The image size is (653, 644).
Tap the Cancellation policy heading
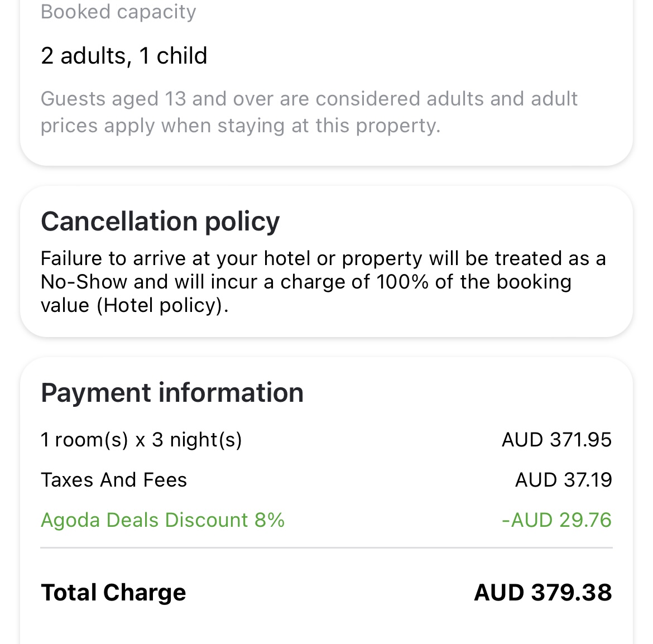160,222
